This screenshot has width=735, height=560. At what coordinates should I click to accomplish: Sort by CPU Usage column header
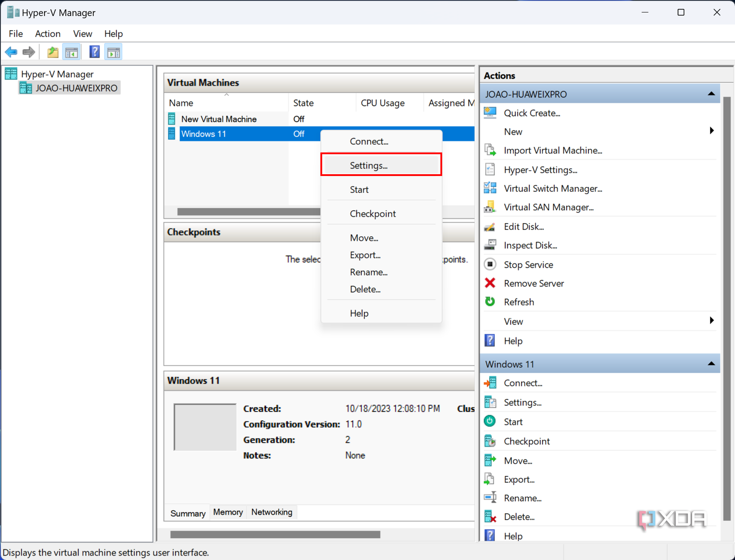[x=390, y=102]
